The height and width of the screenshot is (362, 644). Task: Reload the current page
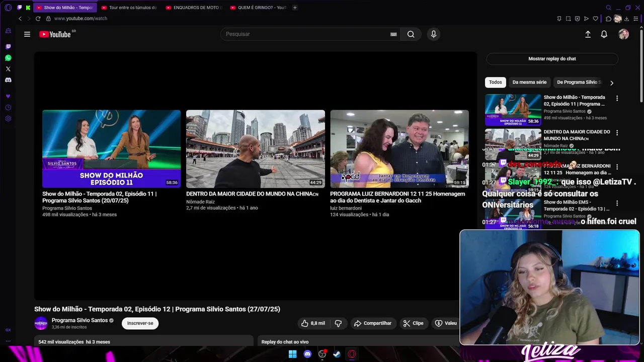coord(38,19)
